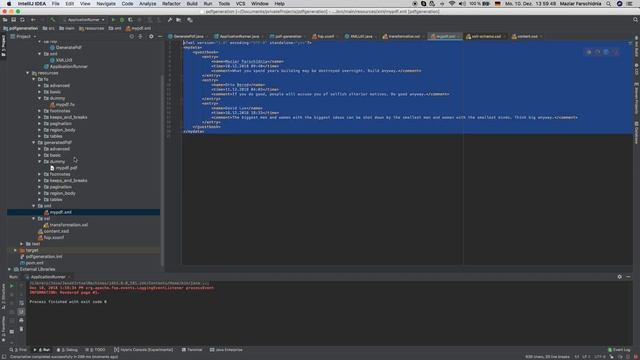This screenshot has width=640, height=360.
Task: Click the Rerun green arrow in Run panel
Action: pos(12,286)
